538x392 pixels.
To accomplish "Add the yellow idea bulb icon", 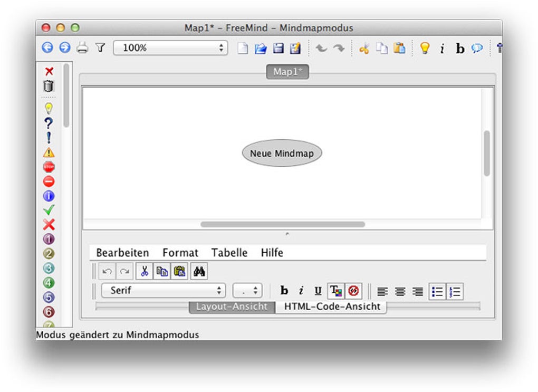I will [x=49, y=109].
